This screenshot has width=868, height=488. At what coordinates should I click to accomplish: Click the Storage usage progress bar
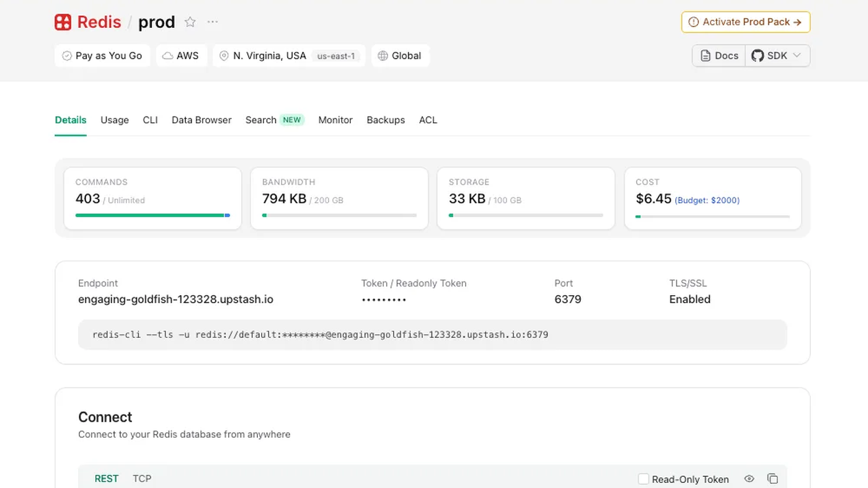[x=526, y=215]
